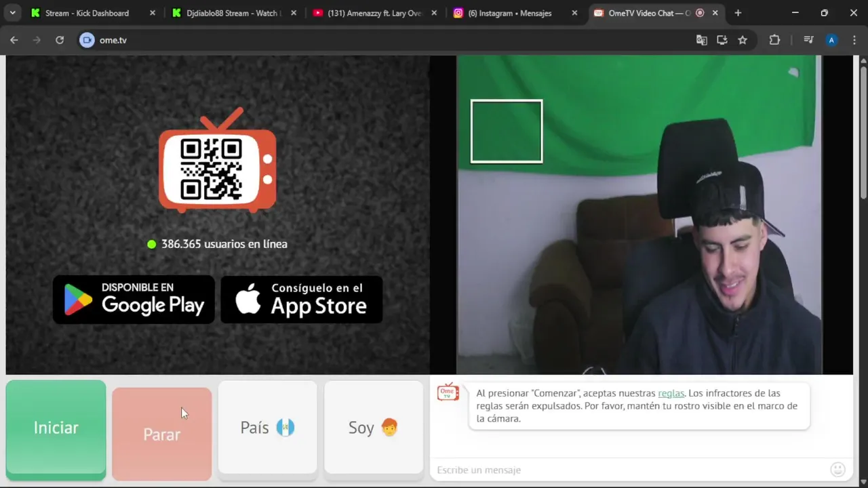Open the media controls icon
Image resolution: width=868 pixels, height=488 pixels.
808,40
